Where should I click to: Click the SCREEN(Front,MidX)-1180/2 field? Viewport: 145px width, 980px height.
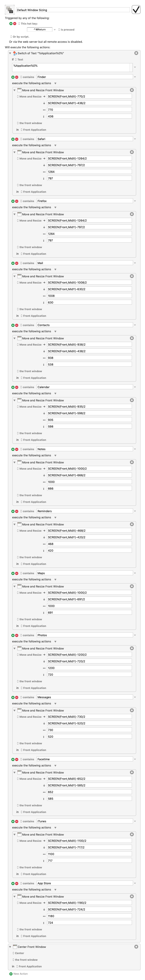click(x=89, y=903)
